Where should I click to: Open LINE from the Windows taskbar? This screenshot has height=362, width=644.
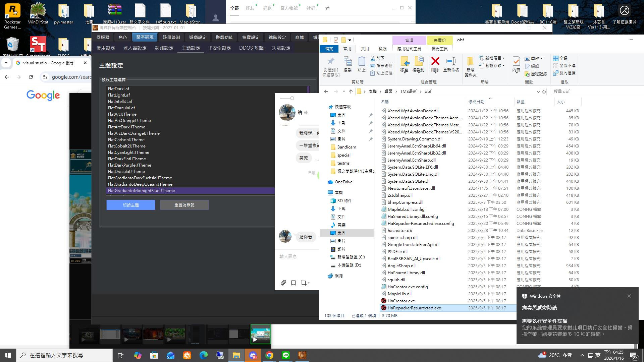(286, 355)
